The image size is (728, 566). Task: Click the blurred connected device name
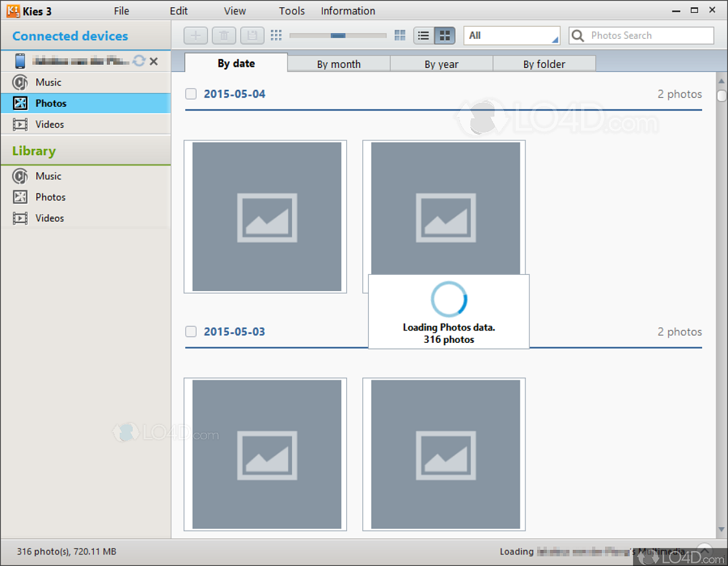pyautogui.click(x=82, y=61)
